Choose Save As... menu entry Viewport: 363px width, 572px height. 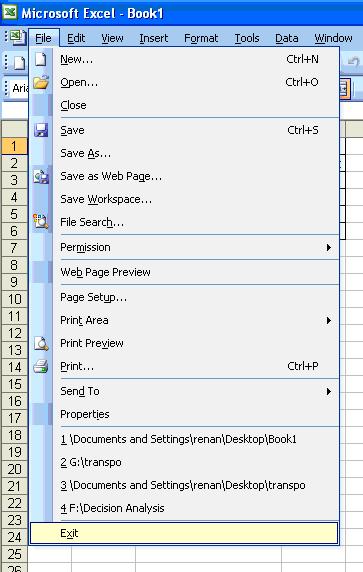tap(185, 154)
